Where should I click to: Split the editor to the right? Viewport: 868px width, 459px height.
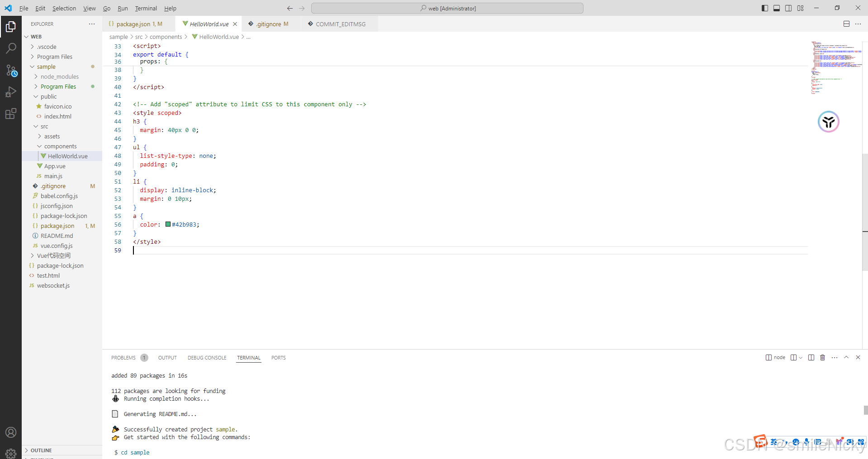[846, 24]
